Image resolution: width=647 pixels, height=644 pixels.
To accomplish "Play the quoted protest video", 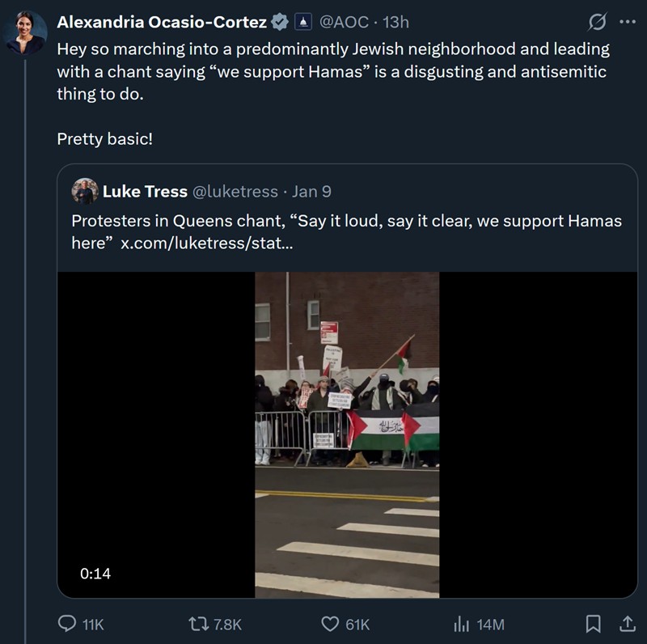I will tap(347, 434).
